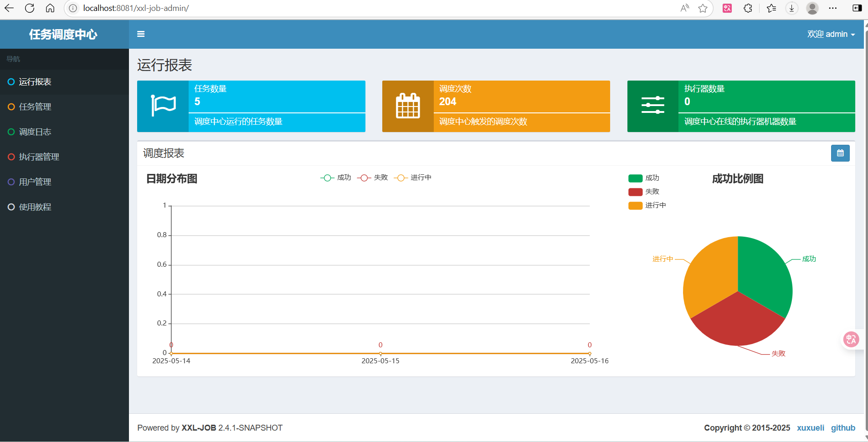Screen dimensions: 868x442
Task: Click the white circle icon beside 使用教程
Action: coord(11,207)
